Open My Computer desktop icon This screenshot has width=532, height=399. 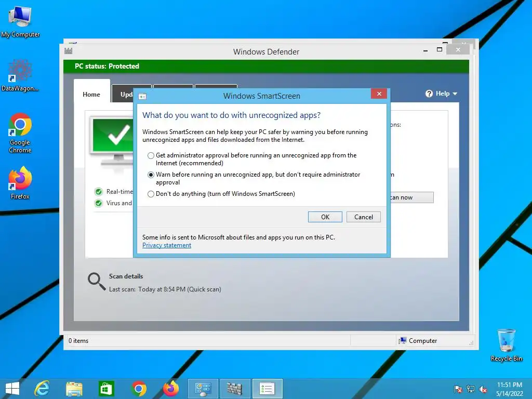(x=20, y=21)
